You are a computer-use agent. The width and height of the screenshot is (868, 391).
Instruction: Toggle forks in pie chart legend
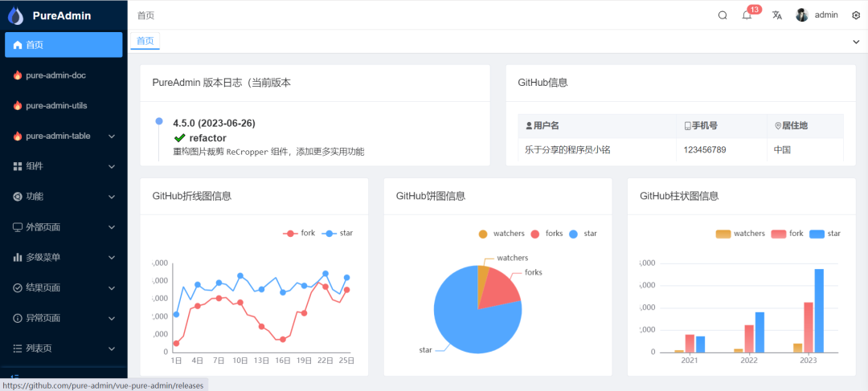pyautogui.click(x=547, y=234)
